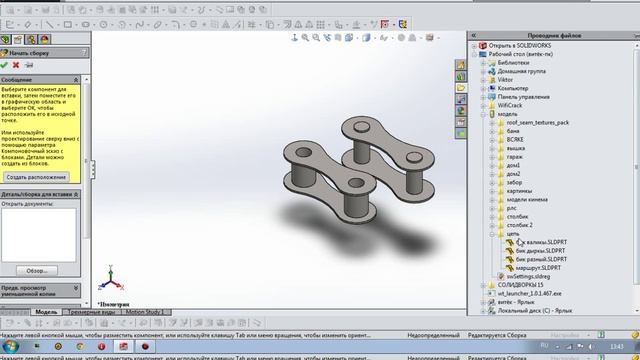Select the Slot sketch tool
The width and height of the screenshot is (640, 360).
pyautogui.click(x=85, y=24)
